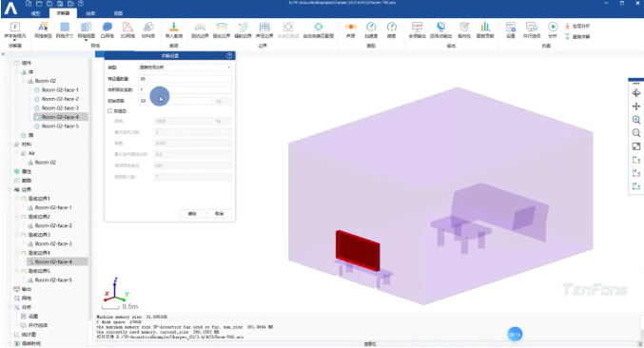This screenshot has width=644, height=348.
Task: Collapse the Room-02 node in model tree
Action: tap(24, 81)
